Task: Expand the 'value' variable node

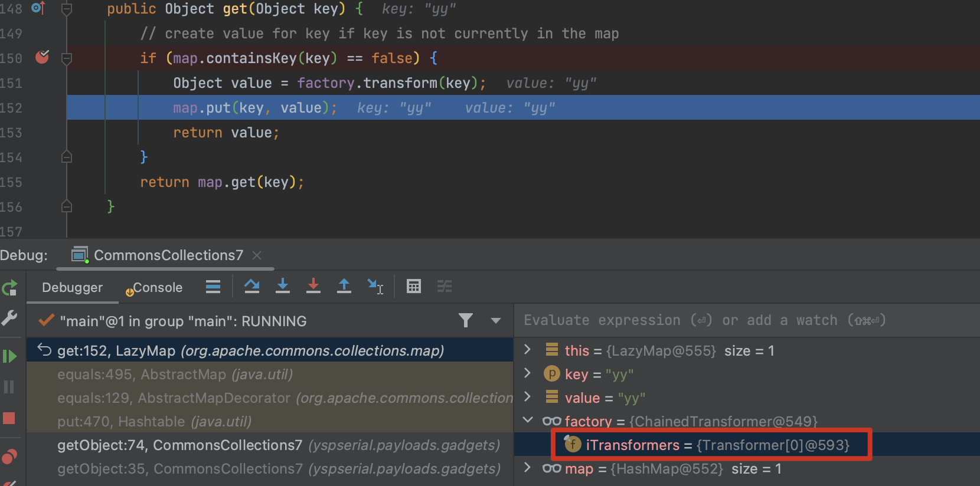Action: click(528, 397)
